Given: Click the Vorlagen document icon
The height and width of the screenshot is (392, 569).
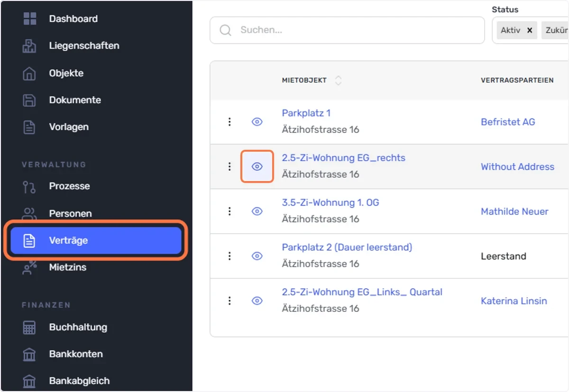Looking at the screenshot, I should pos(30,127).
